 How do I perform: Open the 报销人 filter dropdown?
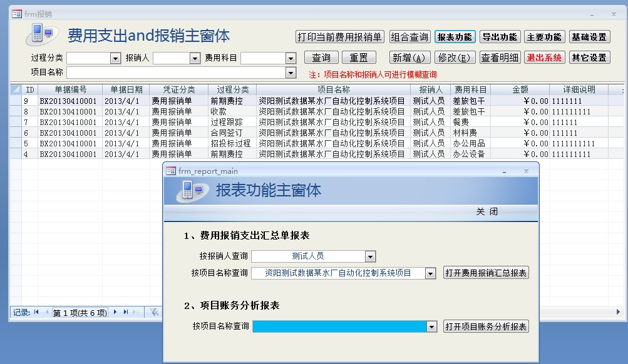click(195, 58)
